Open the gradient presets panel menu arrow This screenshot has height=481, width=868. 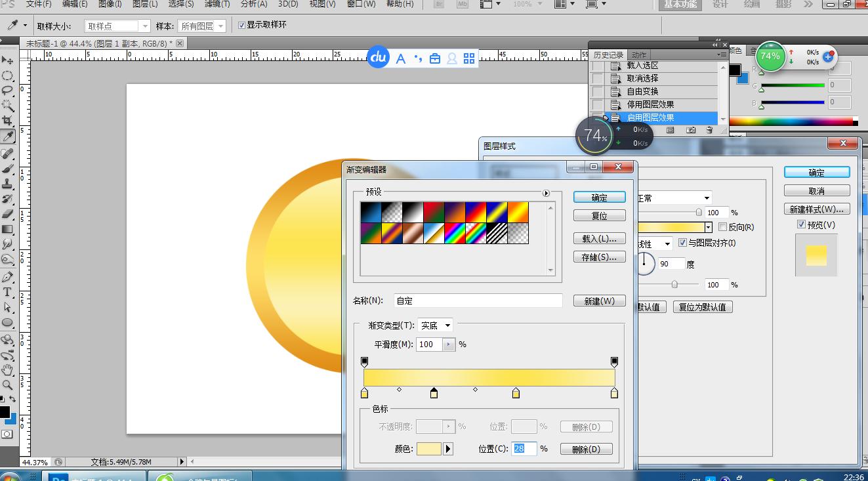[x=545, y=194]
